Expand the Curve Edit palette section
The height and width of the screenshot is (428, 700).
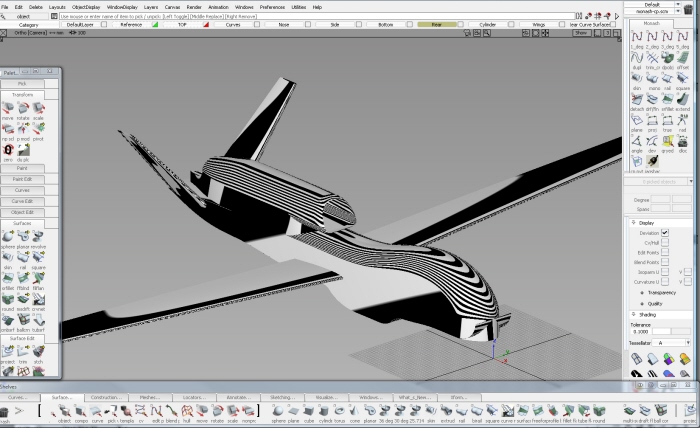click(22, 201)
